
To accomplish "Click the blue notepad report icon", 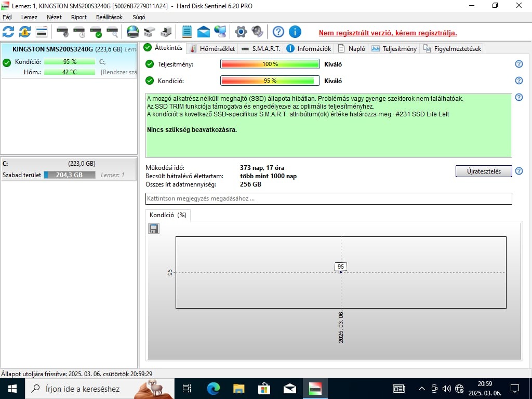I will [187, 32].
